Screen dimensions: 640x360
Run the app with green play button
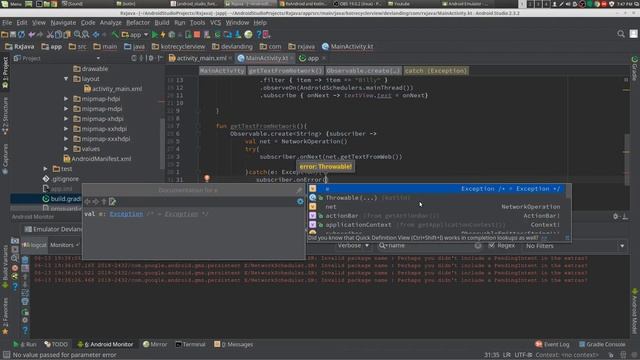(x=155, y=35)
